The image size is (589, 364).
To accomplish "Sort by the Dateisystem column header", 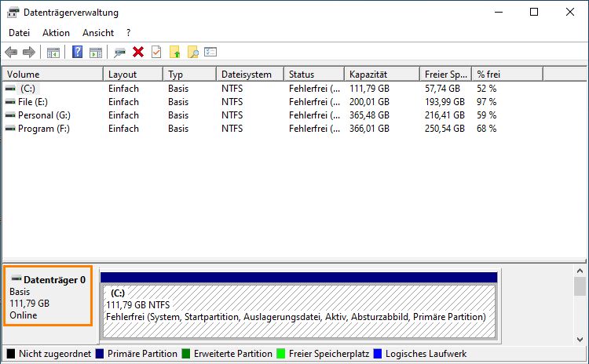I will click(x=251, y=75).
